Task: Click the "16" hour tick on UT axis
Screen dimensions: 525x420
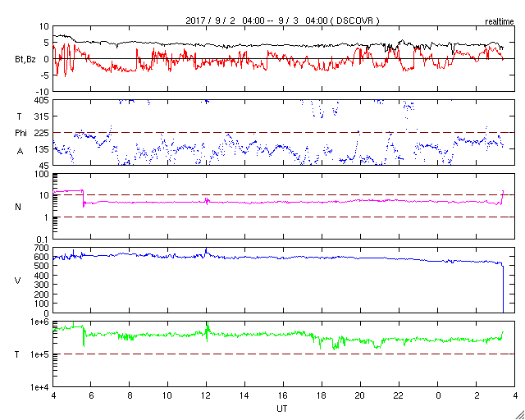Action: tap(284, 396)
